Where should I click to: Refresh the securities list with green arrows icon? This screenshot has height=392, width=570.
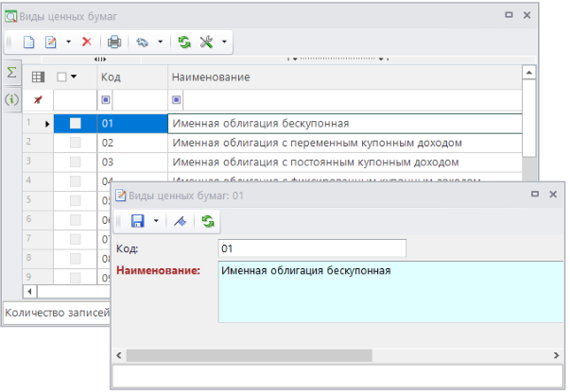pos(184,43)
